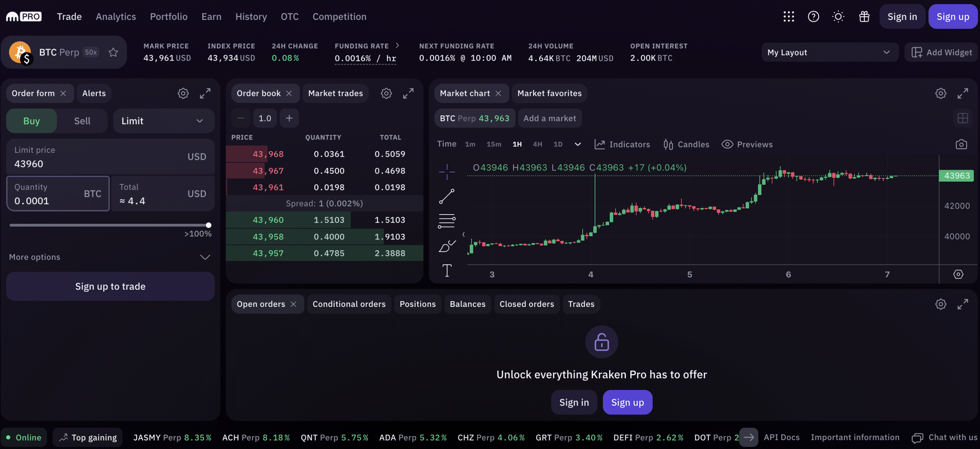980x449 pixels.
Task: Expand the Order book panel fullscreen
Action: 408,93
